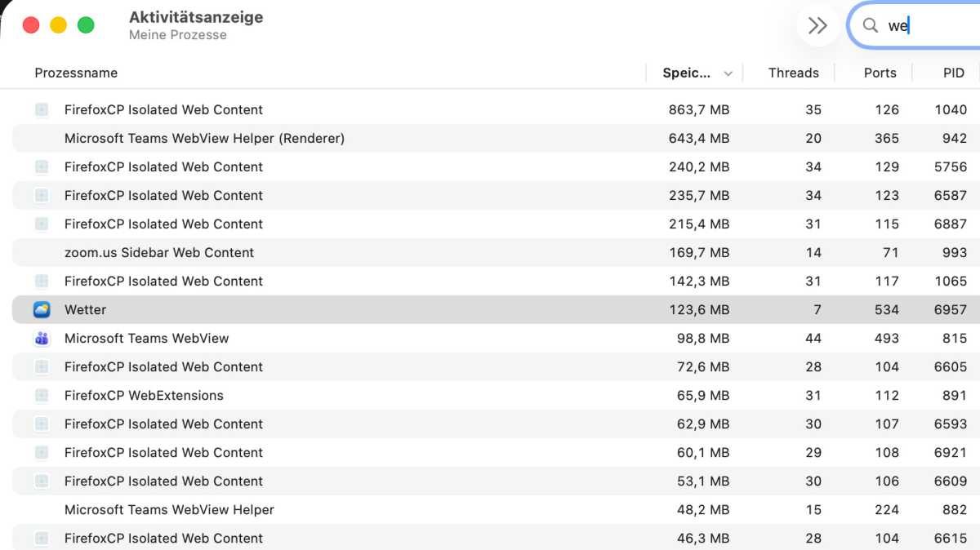Select Microsoft Teams WebView Helper (Renderer) row

(x=496, y=138)
